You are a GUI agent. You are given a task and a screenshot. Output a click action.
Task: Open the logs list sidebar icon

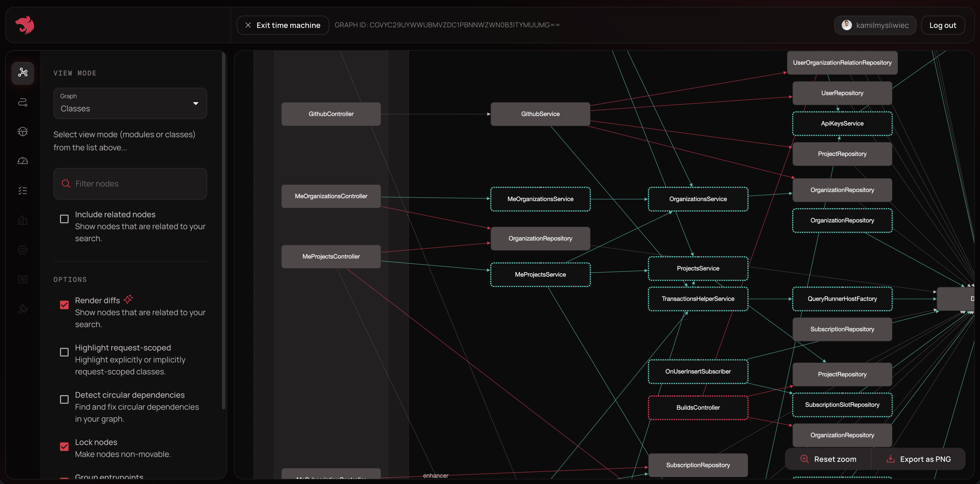23,280
